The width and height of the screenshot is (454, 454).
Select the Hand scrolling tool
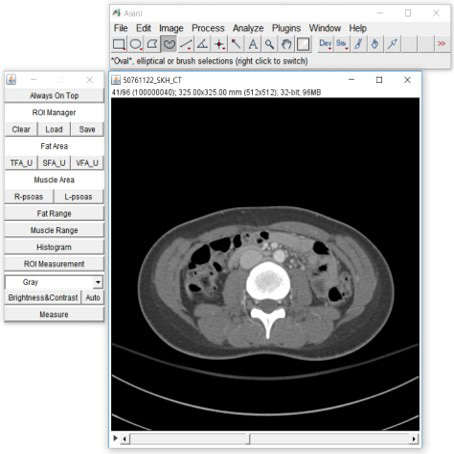point(286,44)
